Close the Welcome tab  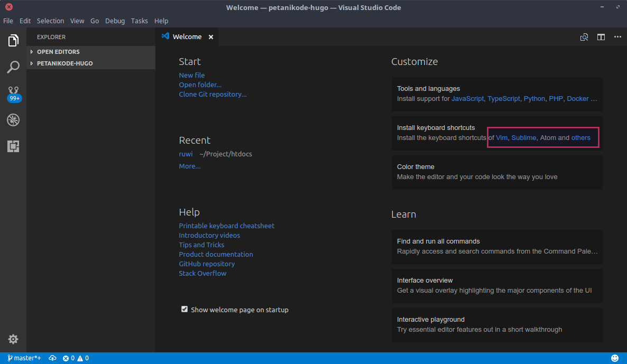(211, 37)
